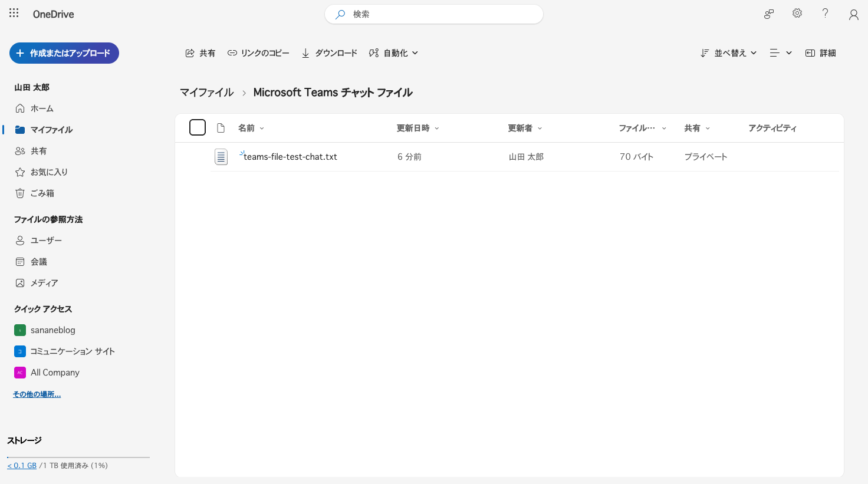Click the プライベート sharing status
Screen dimensions: 868x484
[x=706, y=157]
